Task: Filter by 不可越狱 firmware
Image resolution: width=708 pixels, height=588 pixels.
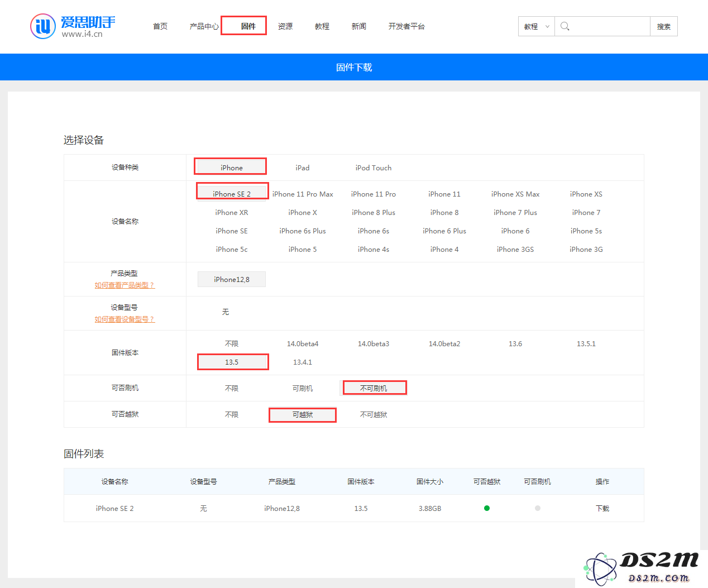Action: (x=374, y=414)
